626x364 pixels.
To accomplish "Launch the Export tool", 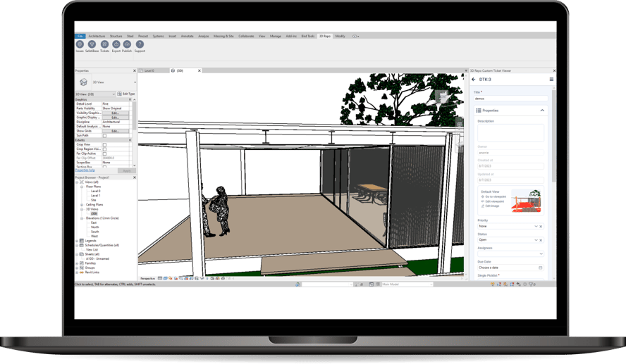I will click(x=116, y=44).
